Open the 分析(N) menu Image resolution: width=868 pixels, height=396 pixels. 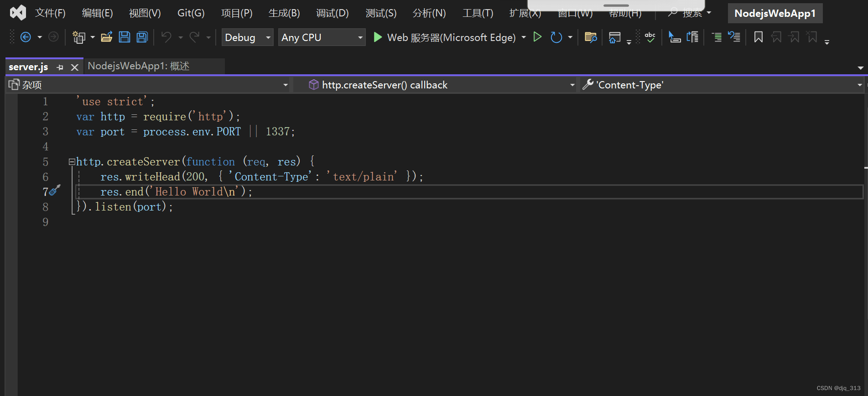[x=429, y=13]
